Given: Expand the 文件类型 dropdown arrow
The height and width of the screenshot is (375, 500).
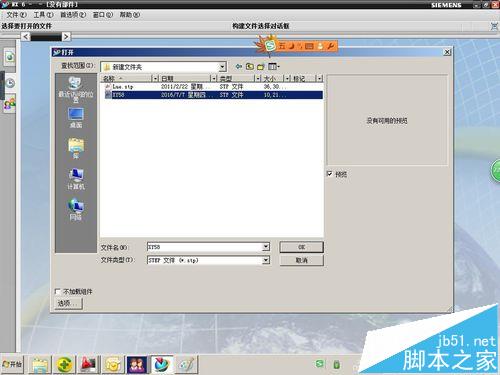Looking at the screenshot, I should 266,260.
